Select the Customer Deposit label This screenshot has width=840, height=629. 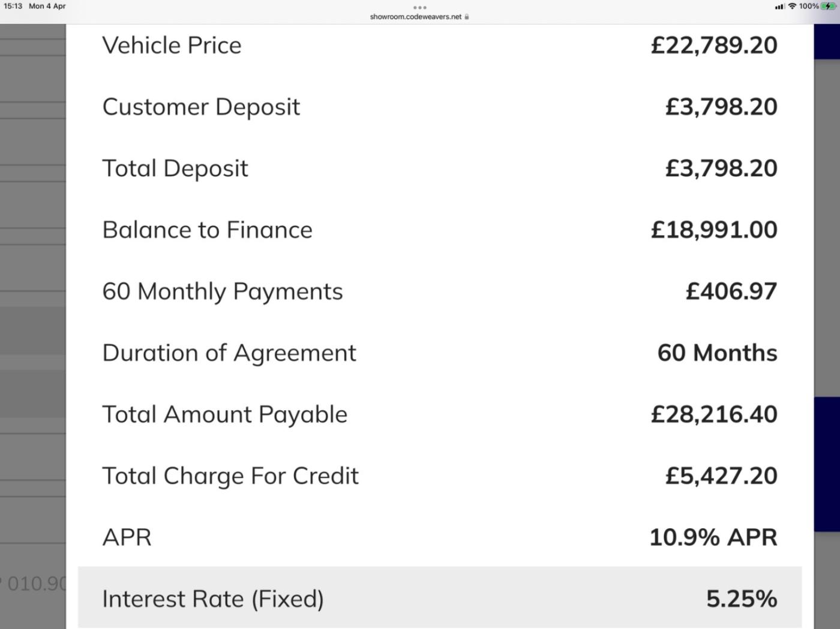201,107
